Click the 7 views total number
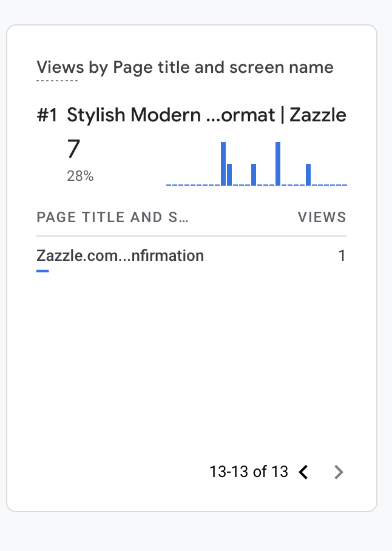 coord(73,149)
